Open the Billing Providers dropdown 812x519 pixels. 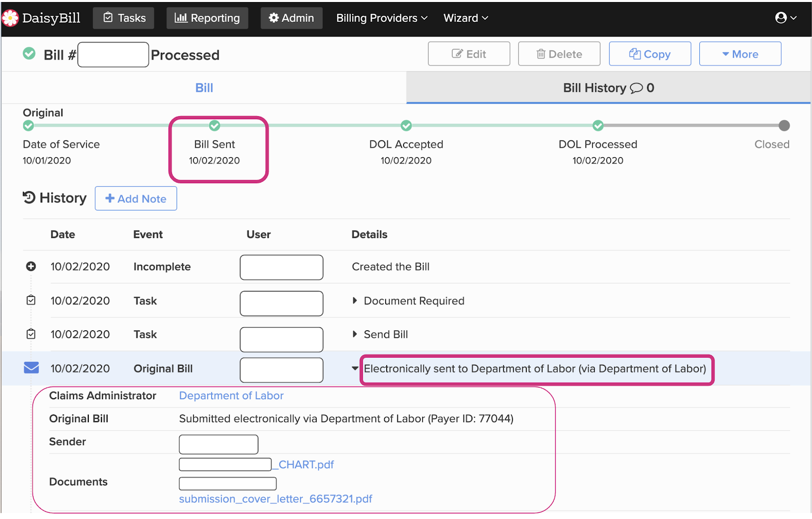coord(382,18)
